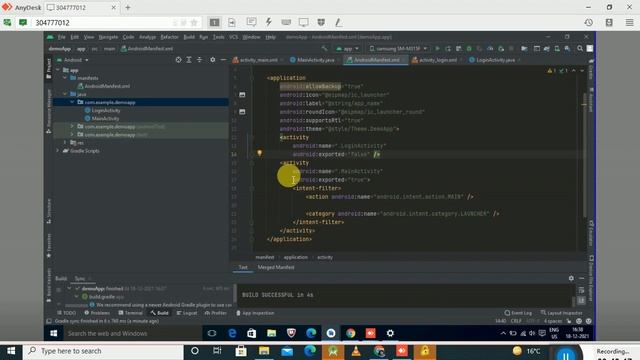Viewport: 640px width, 360px height.
Task: Click Search the web and Windows box
Action: coord(133,333)
